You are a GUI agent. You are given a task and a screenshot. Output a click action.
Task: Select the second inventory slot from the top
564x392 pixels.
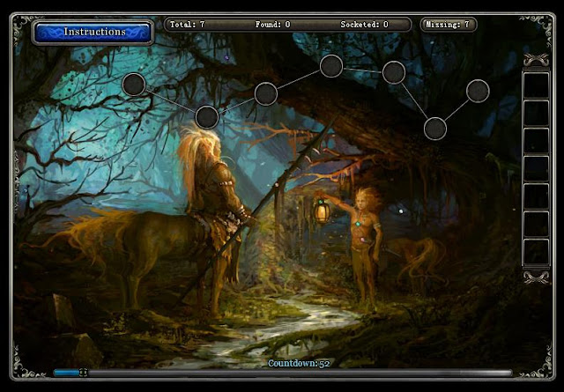click(536, 113)
